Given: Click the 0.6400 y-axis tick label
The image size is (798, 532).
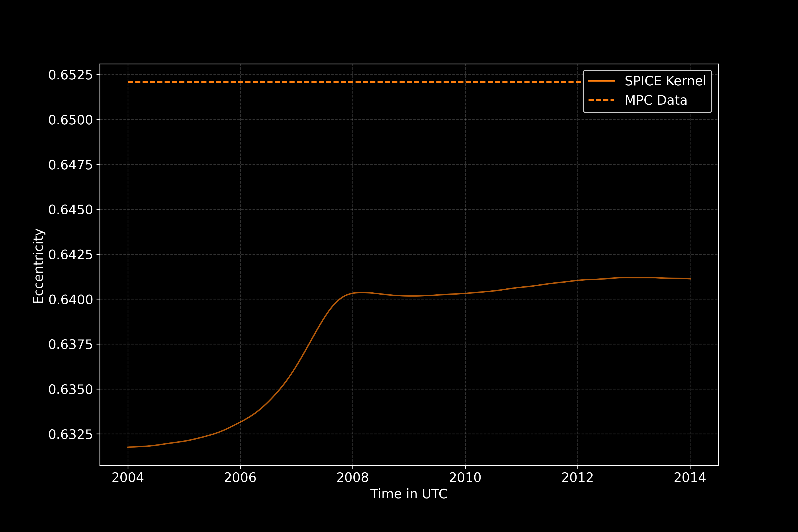Looking at the screenshot, I should 70,300.
